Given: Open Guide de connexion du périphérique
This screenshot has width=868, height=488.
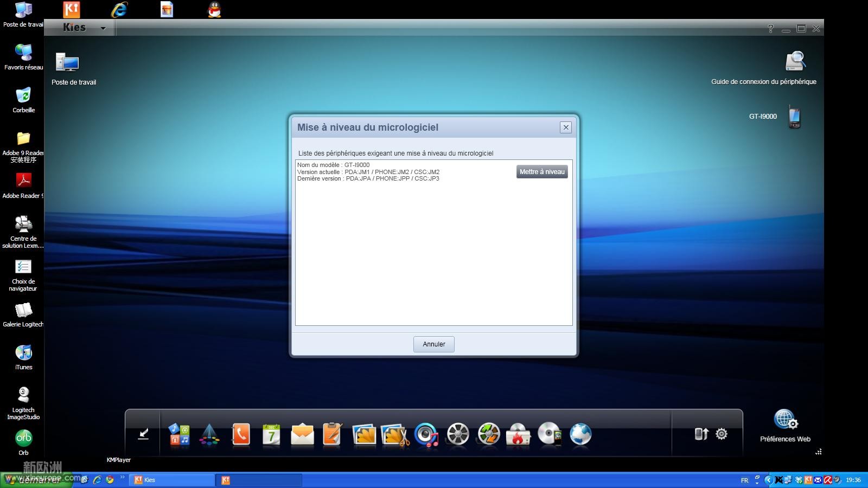Looking at the screenshot, I should point(795,61).
